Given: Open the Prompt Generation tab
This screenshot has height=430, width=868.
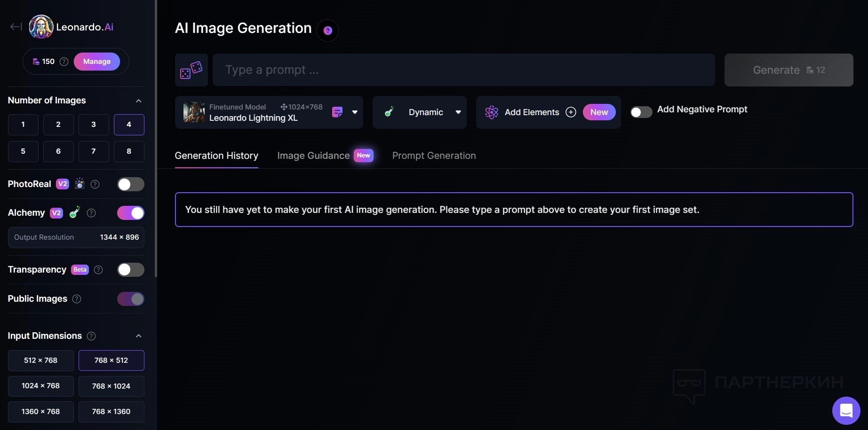Looking at the screenshot, I should (434, 156).
